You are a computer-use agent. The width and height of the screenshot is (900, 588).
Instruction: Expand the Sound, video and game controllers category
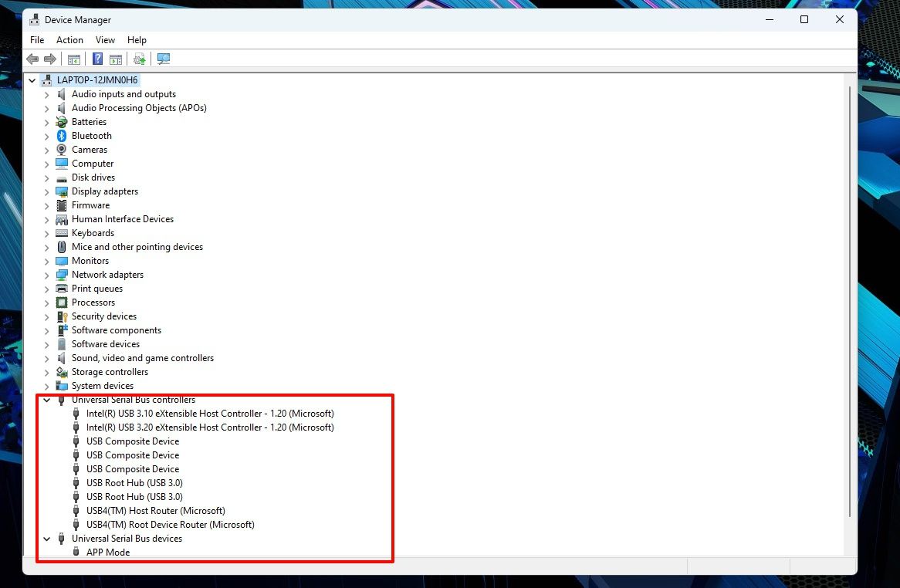click(46, 357)
